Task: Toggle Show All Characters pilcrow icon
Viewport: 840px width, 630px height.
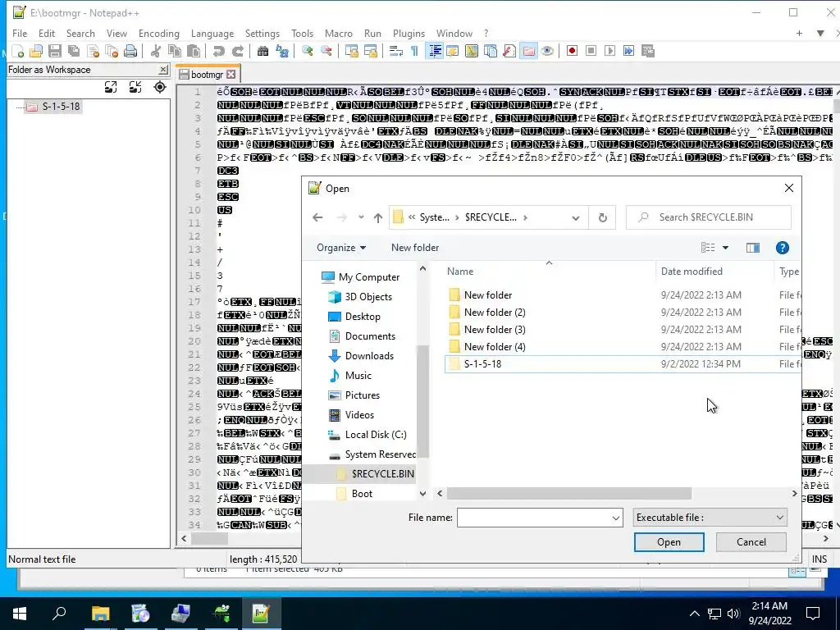Action: coord(414,51)
